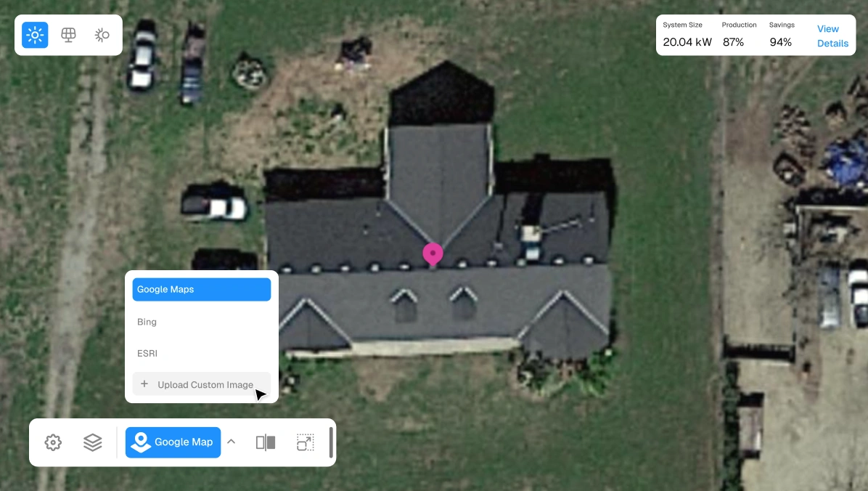The width and height of the screenshot is (868, 491).
Task: Click Upload Custom Image option
Action: (202, 384)
